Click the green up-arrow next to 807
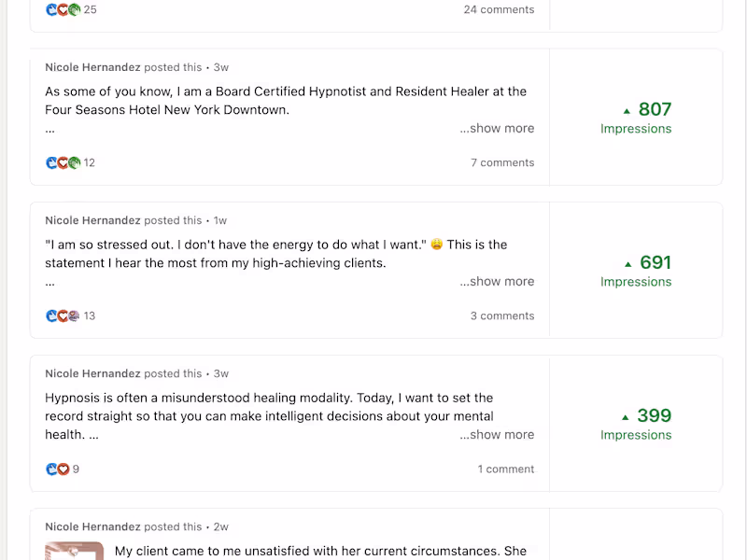This screenshot has width=747, height=560. point(627,110)
